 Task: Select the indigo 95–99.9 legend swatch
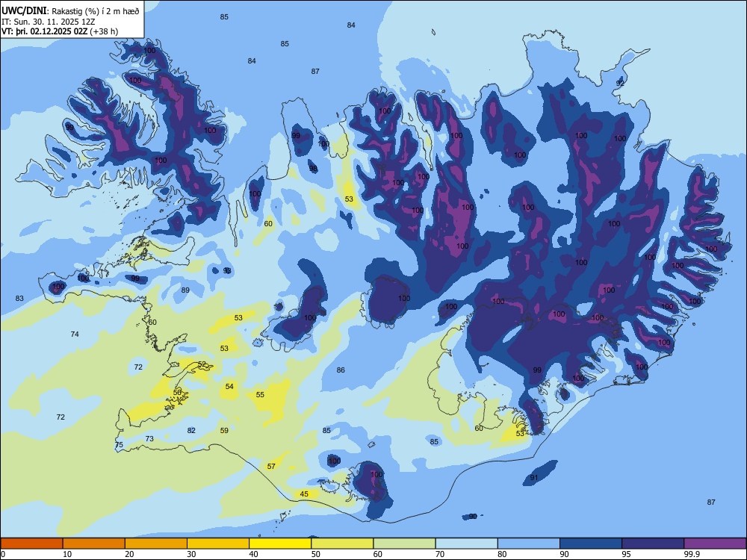[653, 544]
